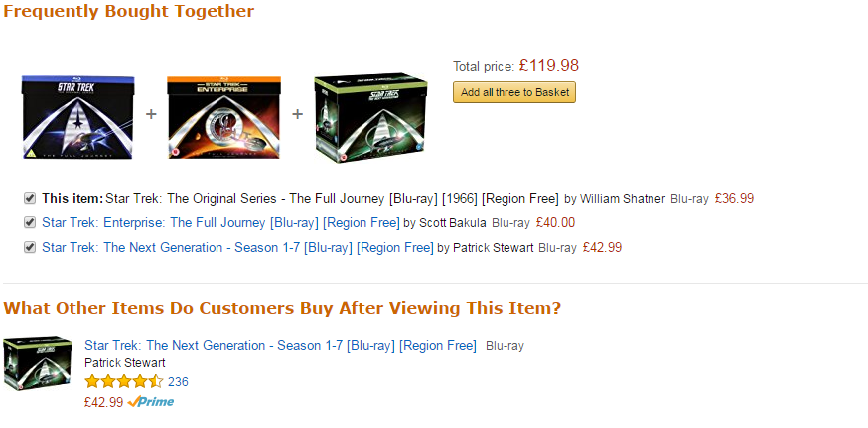The image size is (868, 428).
Task: Uncheck the Original Series item checkbox
Action: [30, 198]
